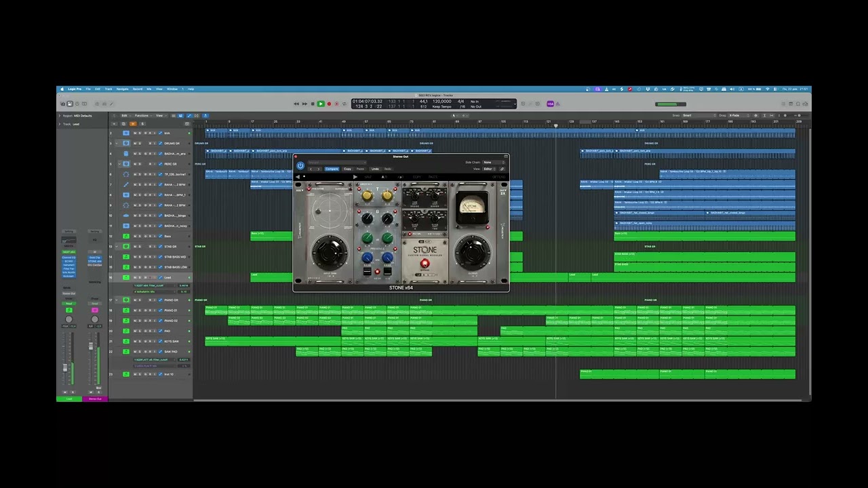Flip the red BYPASS switch on STONE

425,263
